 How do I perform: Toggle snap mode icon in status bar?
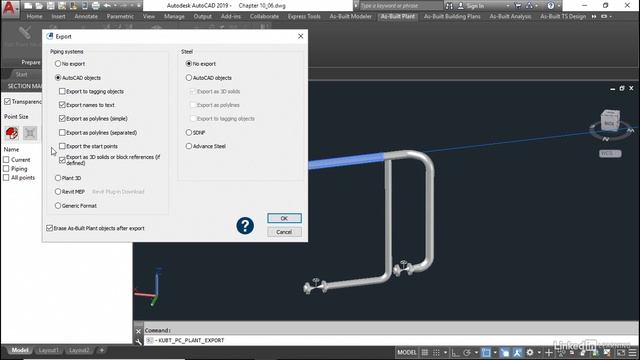(x=436, y=352)
